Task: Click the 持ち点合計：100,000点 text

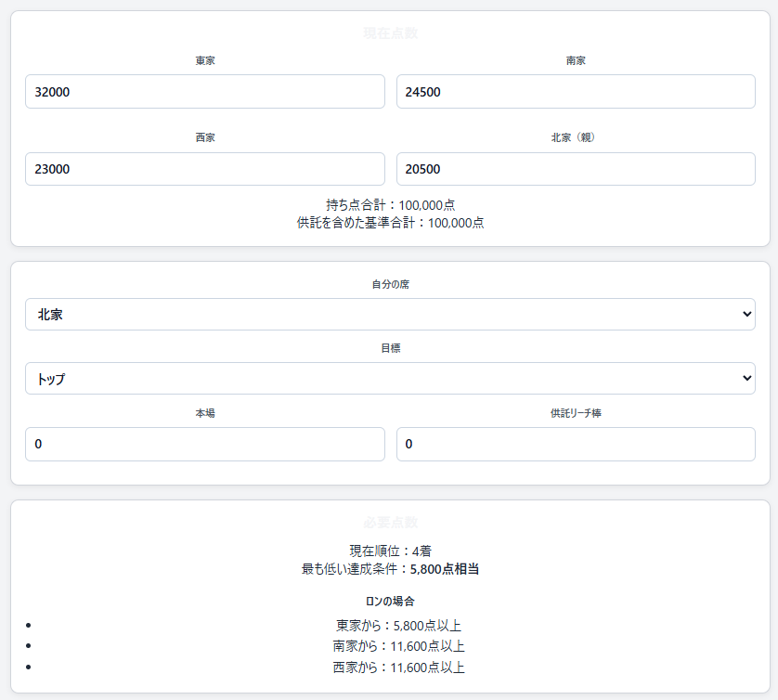Action: tap(391, 205)
